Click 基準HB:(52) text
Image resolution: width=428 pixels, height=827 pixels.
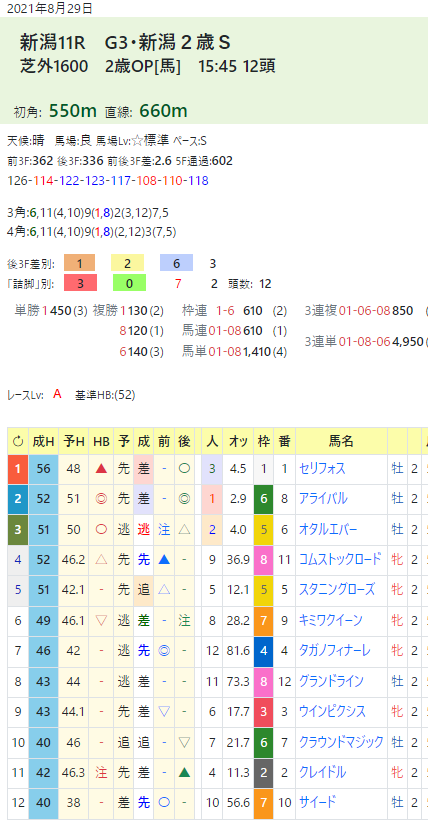pos(106,395)
